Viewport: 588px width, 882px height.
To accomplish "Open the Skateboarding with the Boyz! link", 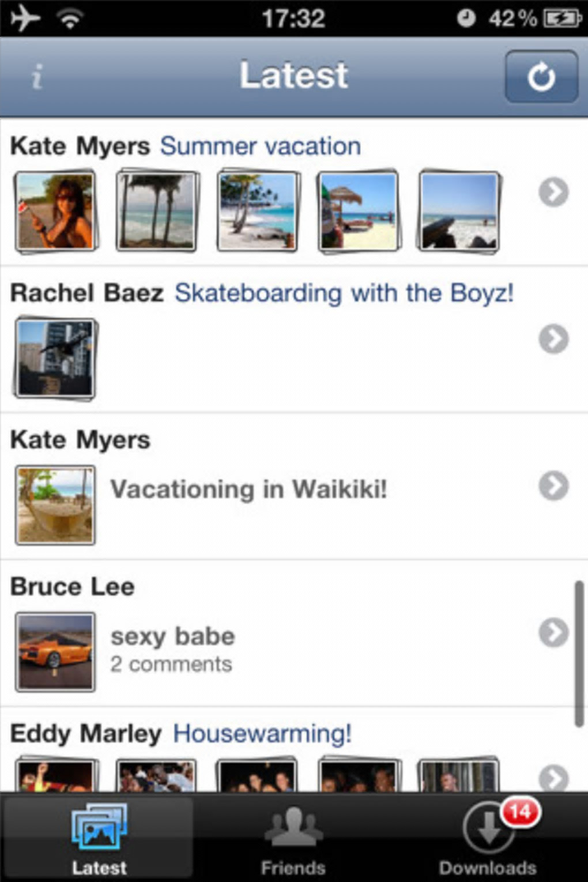I will click(x=344, y=293).
